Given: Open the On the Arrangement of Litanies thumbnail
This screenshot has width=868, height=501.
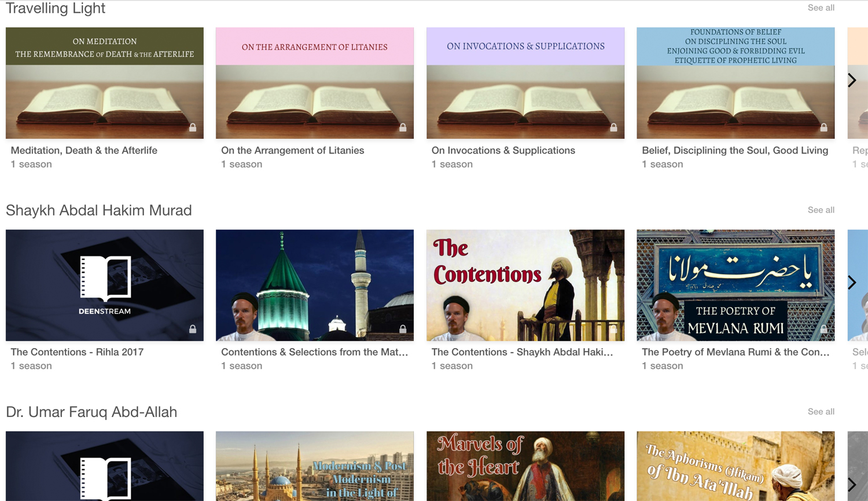Looking at the screenshot, I should click(315, 83).
